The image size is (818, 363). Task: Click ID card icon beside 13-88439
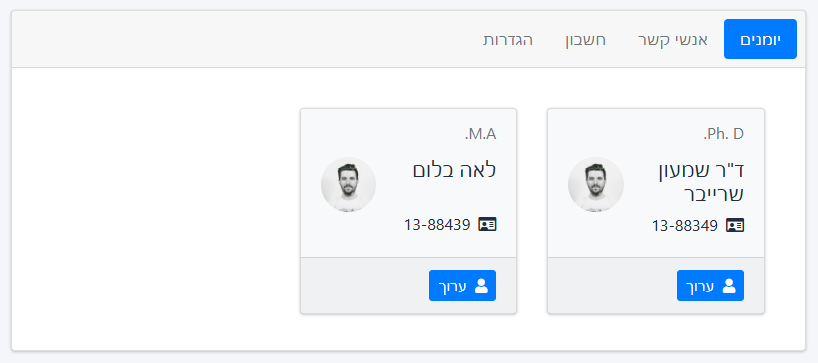click(487, 225)
